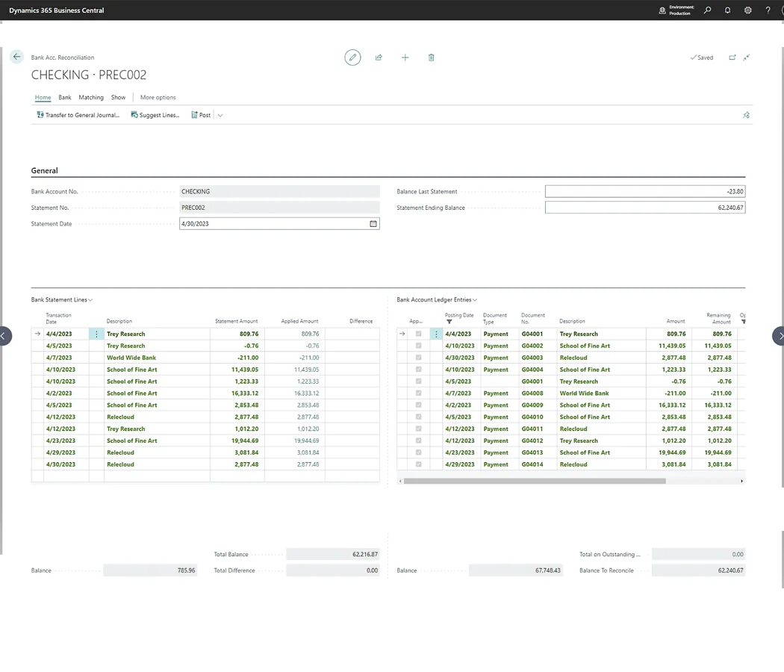The height and width of the screenshot is (672, 784).
Task: Click the Balance To Reconcile value
Action: coord(698,570)
